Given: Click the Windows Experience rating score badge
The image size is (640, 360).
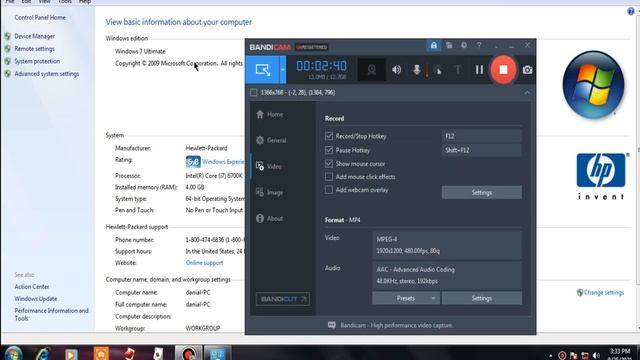Looking at the screenshot, I should (x=193, y=162).
